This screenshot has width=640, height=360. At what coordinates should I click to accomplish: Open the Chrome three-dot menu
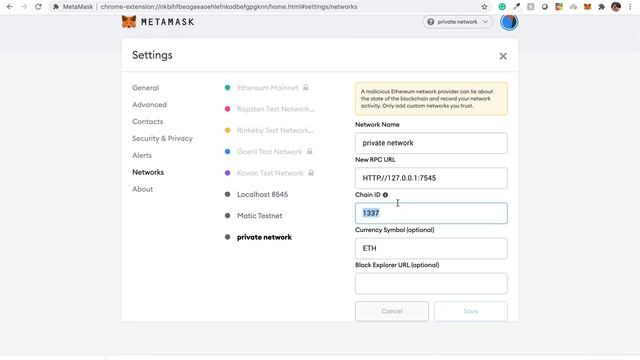click(x=630, y=7)
